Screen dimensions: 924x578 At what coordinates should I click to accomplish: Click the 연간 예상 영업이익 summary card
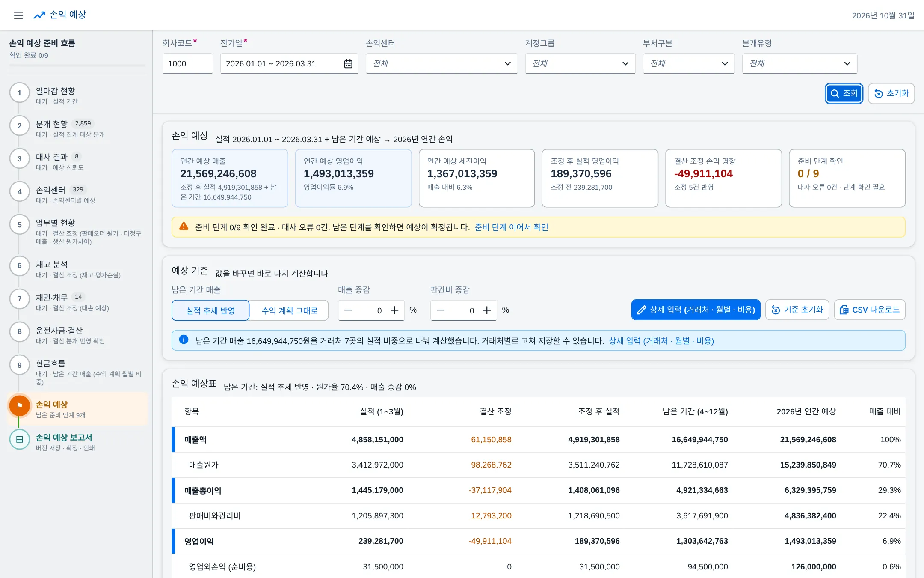(x=353, y=178)
